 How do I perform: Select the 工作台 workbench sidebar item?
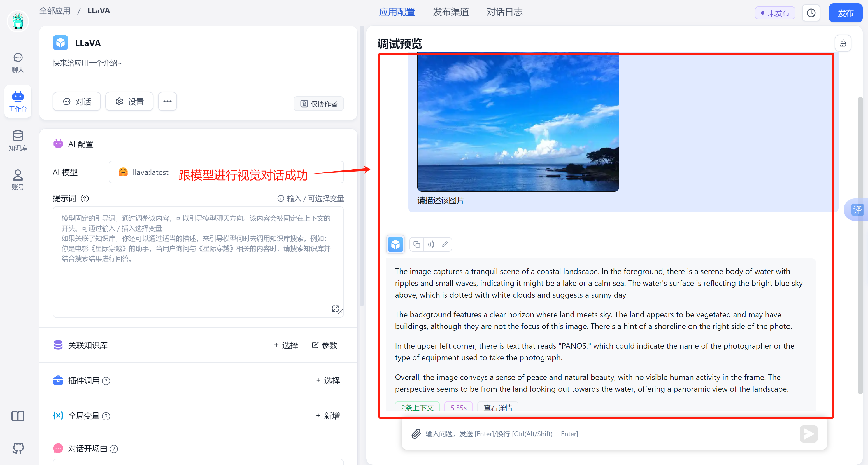pos(18,101)
